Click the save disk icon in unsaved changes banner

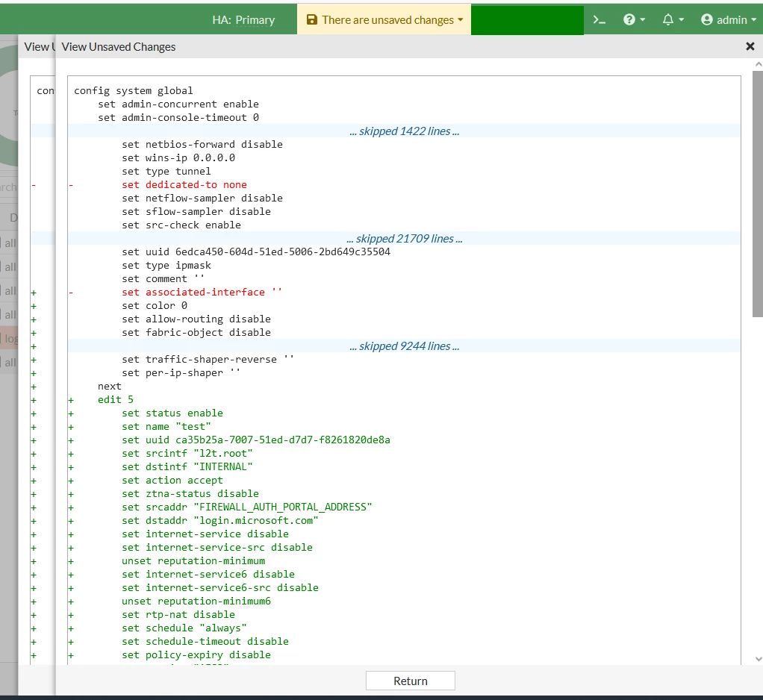pos(312,19)
